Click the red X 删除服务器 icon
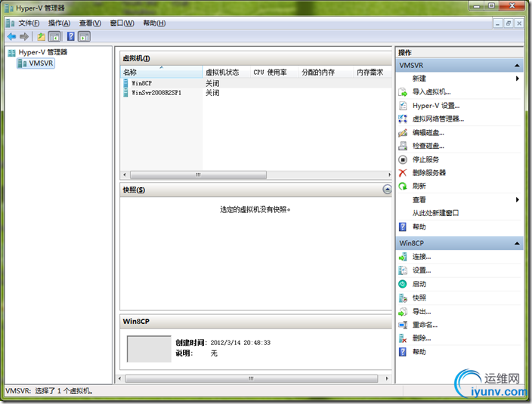 403,173
